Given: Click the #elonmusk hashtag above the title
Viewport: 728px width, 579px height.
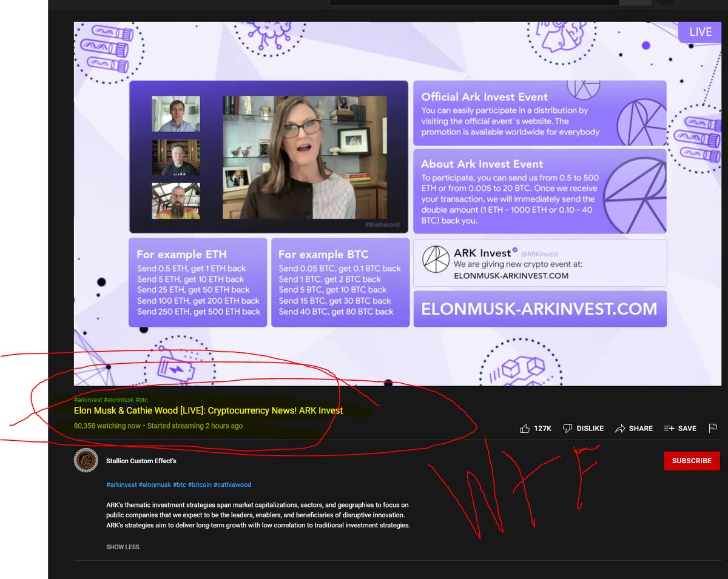Looking at the screenshot, I should pyautogui.click(x=118, y=400).
